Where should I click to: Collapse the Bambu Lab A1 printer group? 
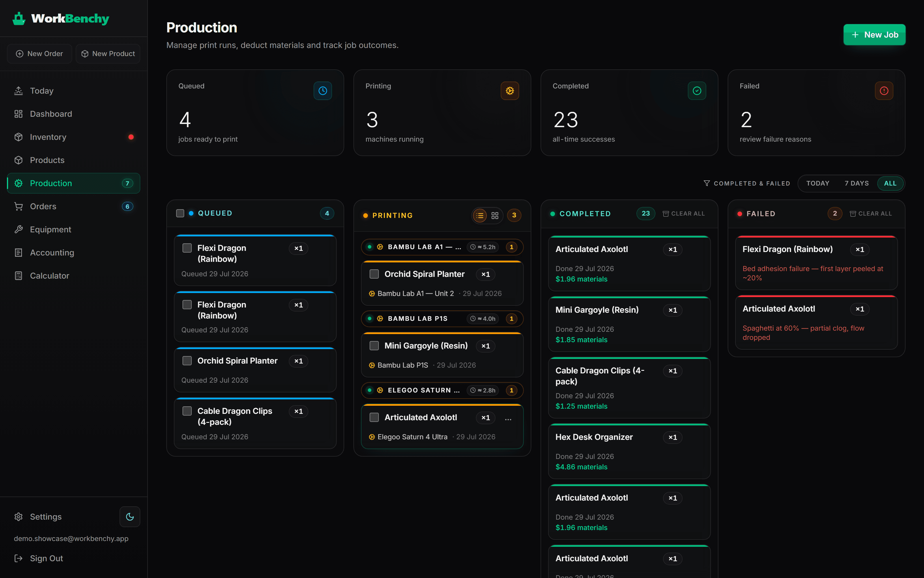(x=442, y=247)
